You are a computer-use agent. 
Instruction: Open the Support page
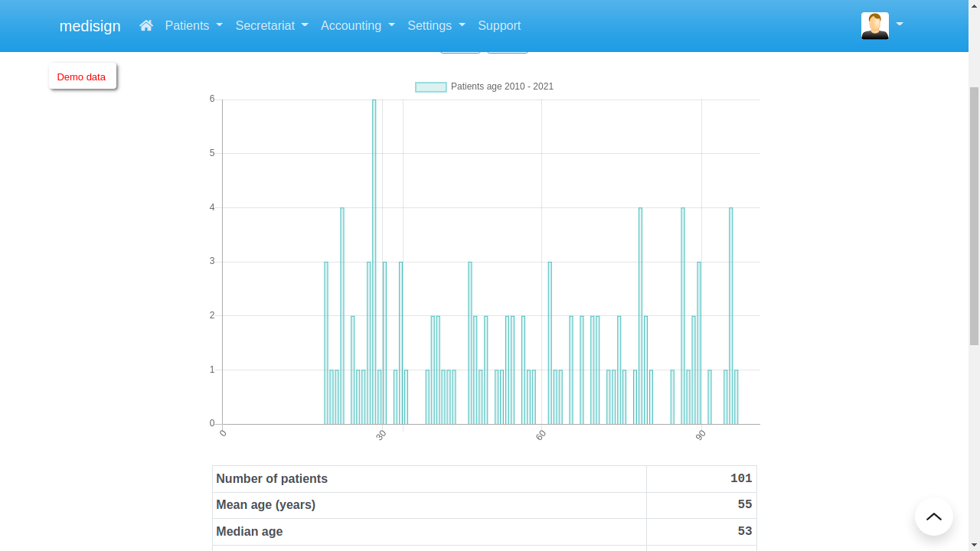[x=499, y=25]
